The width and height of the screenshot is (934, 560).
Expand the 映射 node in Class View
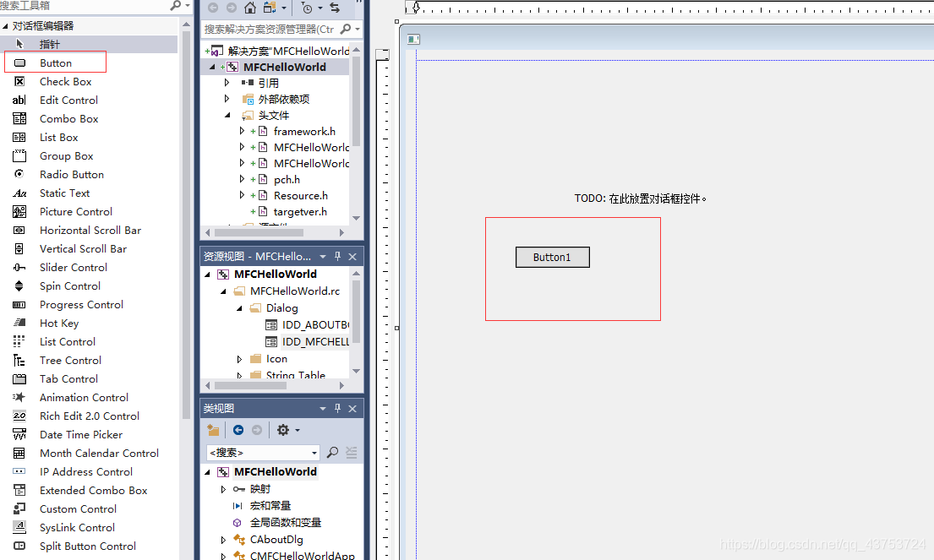[x=223, y=489]
